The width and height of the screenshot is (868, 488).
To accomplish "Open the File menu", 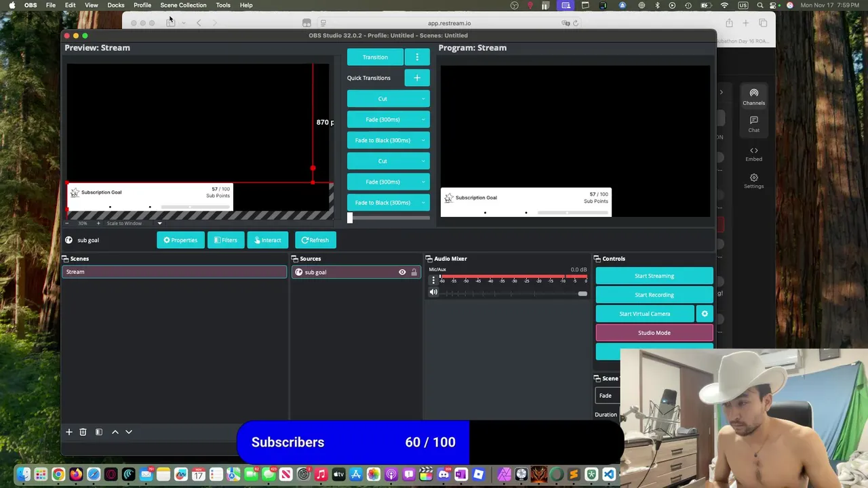I will [51, 5].
